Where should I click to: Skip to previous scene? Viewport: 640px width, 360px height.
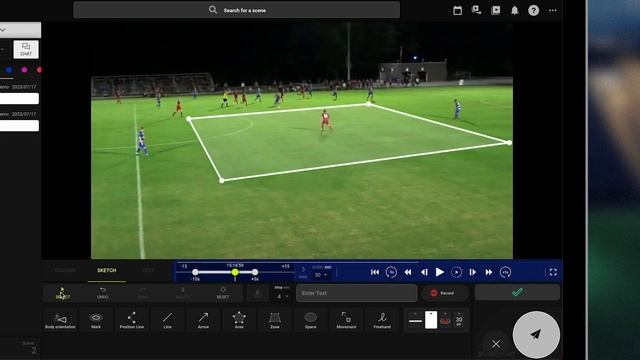point(375,272)
